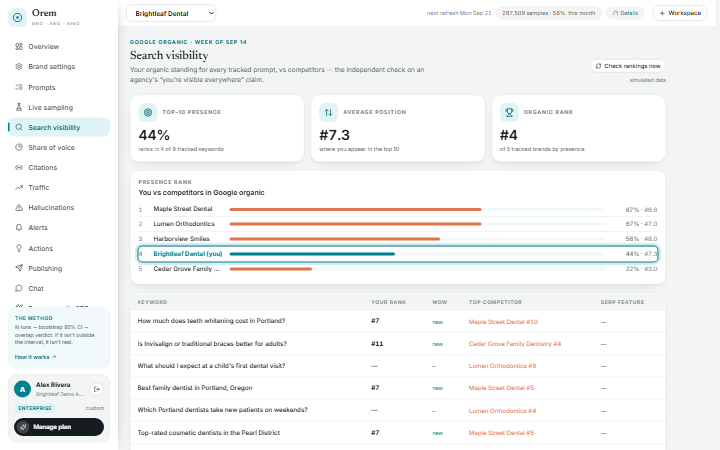This screenshot has width=720, height=450.
Task: Click the Overview grid icon
Action: [x=19, y=46]
